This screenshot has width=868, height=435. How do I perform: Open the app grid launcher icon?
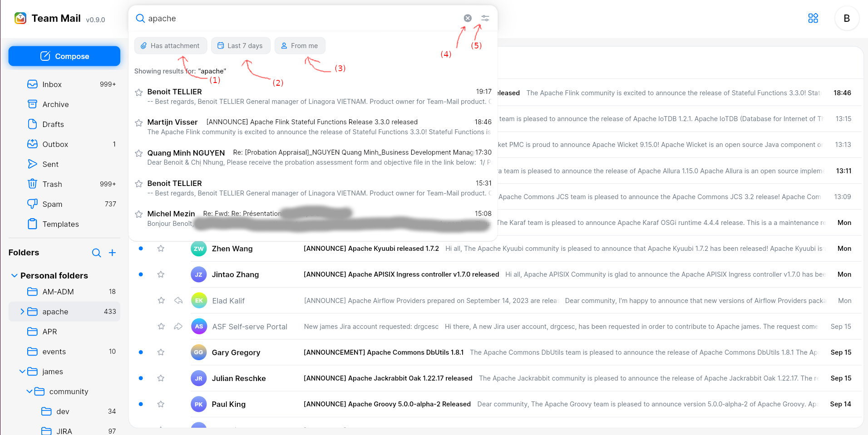(x=813, y=18)
